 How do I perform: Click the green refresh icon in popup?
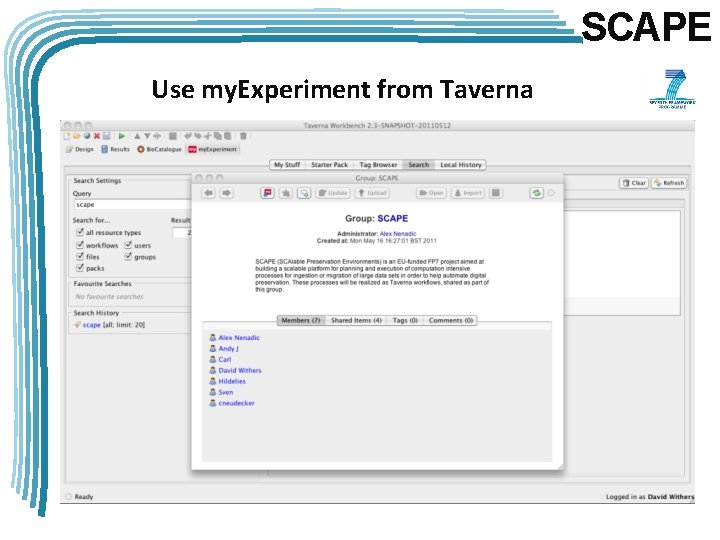pos(536,193)
